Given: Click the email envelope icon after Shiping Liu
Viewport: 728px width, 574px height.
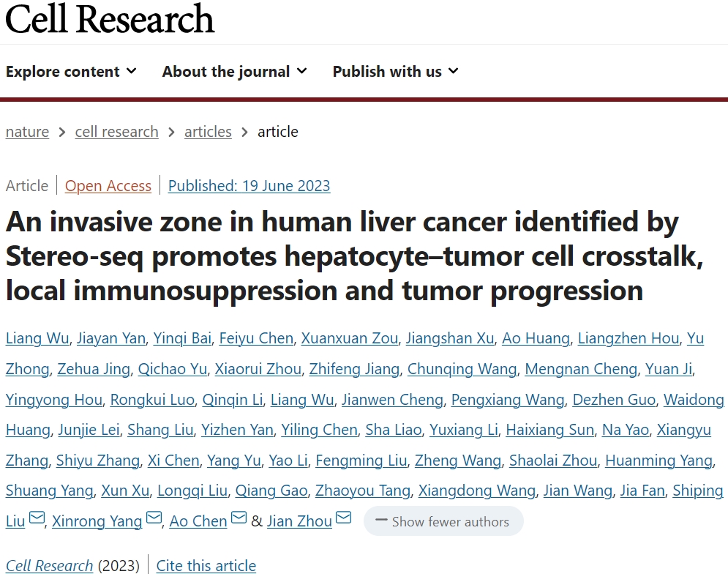Looking at the screenshot, I should tap(37, 518).
